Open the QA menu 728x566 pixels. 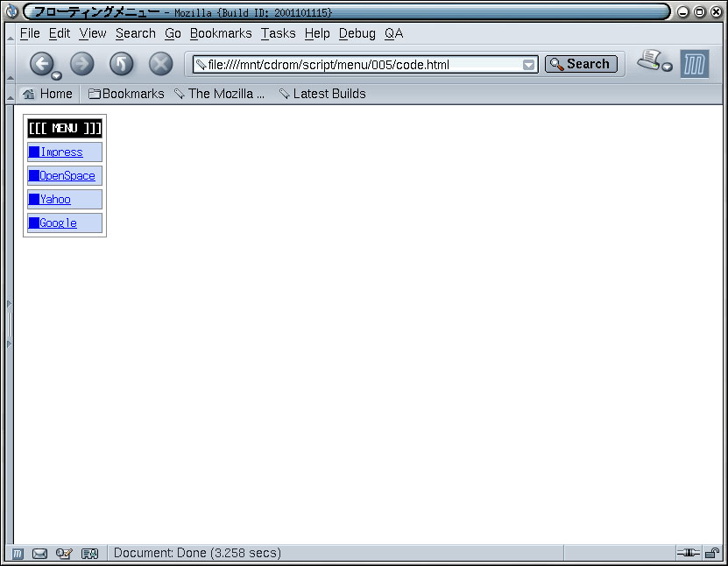tap(393, 33)
